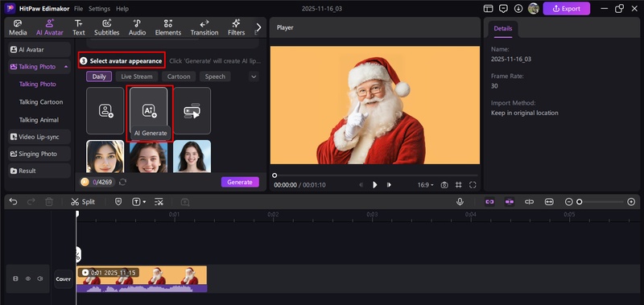The width and height of the screenshot is (644, 305).
Task: Step to previous frame
Action: 361,185
